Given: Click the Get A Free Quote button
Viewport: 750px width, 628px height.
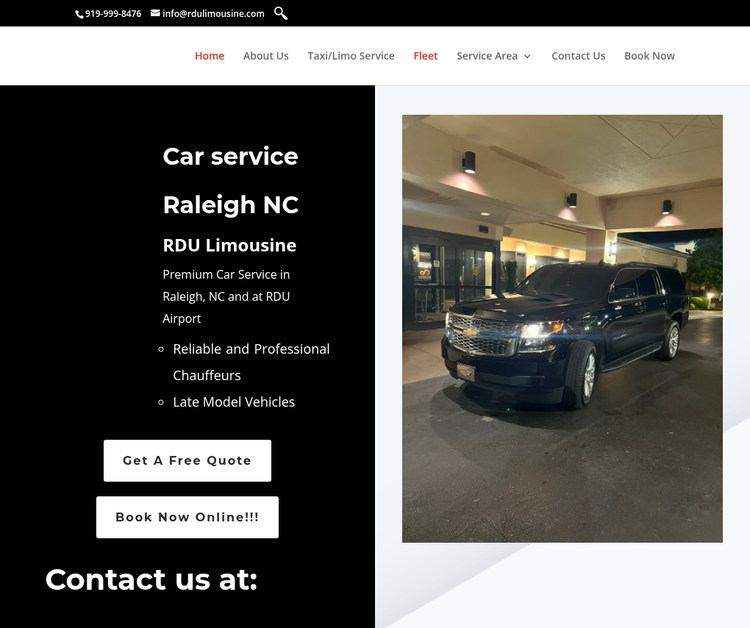Looking at the screenshot, I should coord(188,461).
